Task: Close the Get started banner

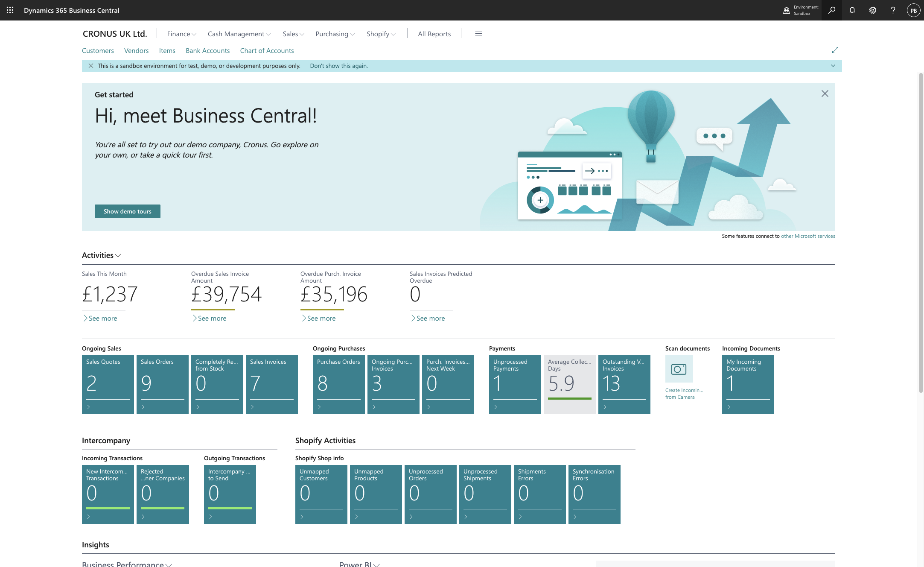Action: (825, 94)
